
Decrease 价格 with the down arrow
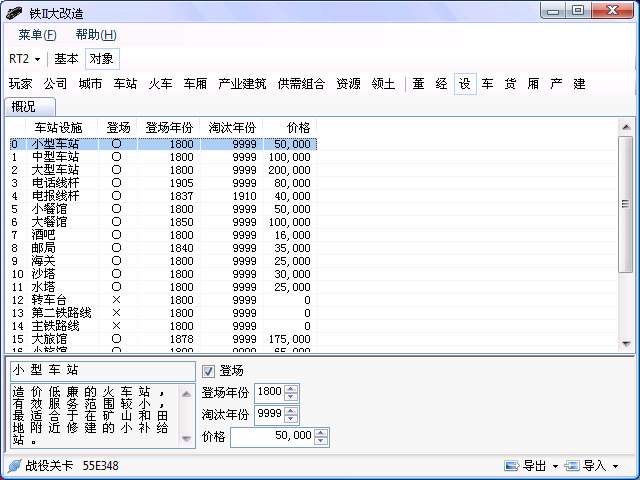point(321,441)
